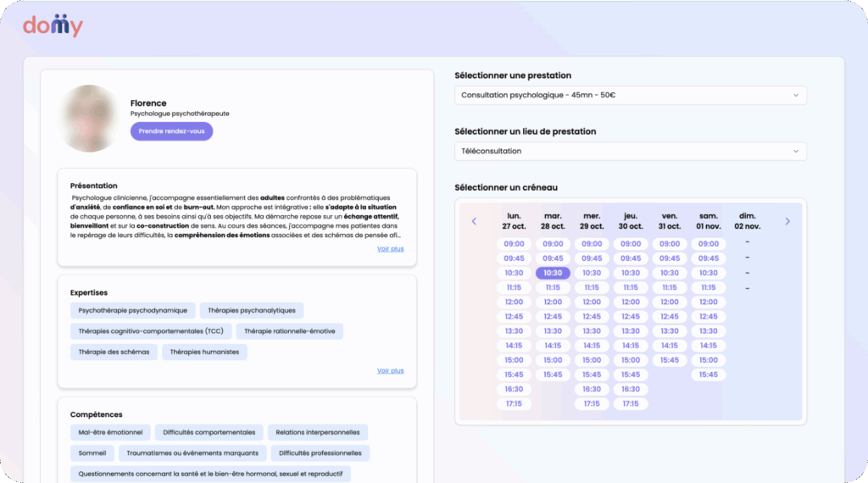Open the prestation selection dropdown
This screenshot has height=483, width=868.
[x=630, y=95]
